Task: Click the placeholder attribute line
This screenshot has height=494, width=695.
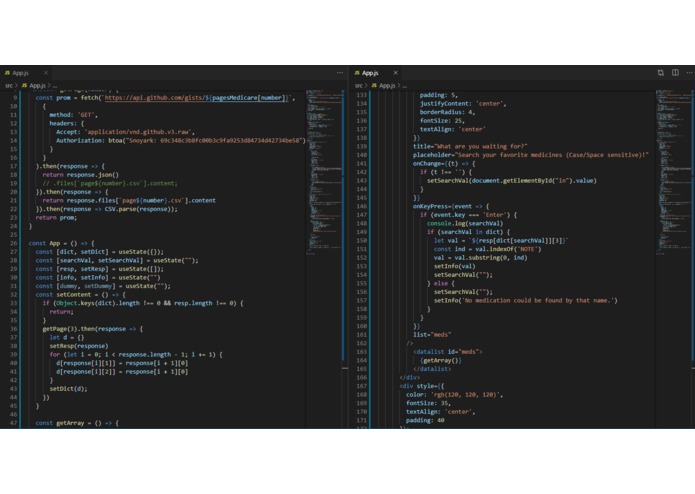Action: [x=531, y=155]
